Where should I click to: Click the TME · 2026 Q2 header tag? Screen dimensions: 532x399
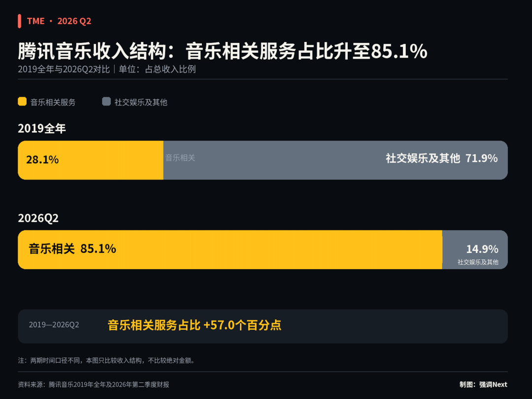[59, 21]
